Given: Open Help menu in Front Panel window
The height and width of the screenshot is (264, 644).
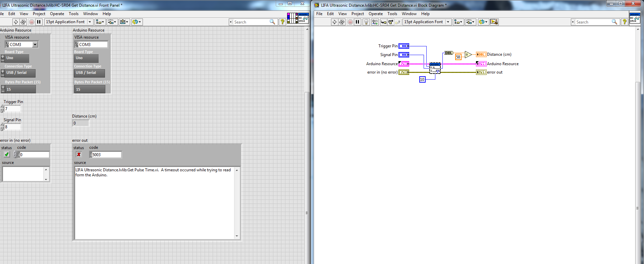Looking at the screenshot, I should point(107,14).
